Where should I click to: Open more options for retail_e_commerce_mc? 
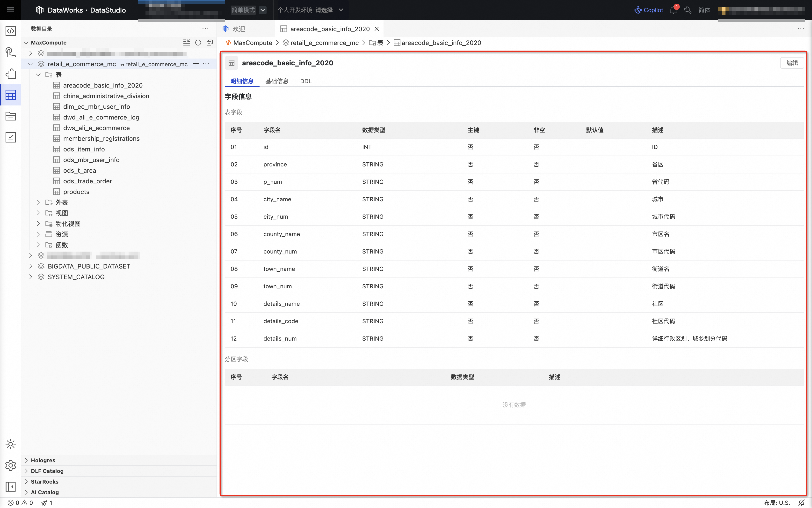(x=206, y=64)
